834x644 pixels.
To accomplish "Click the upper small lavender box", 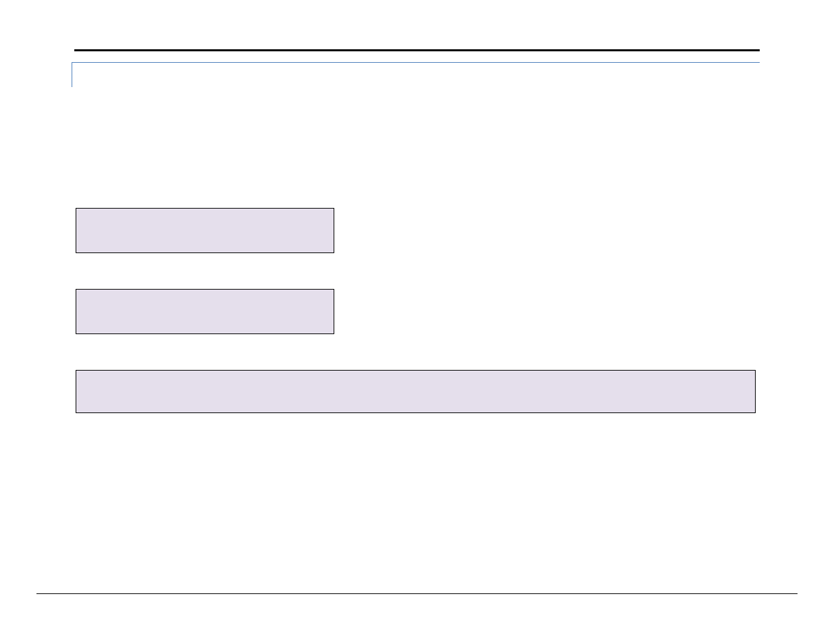I will (x=205, y=230).
